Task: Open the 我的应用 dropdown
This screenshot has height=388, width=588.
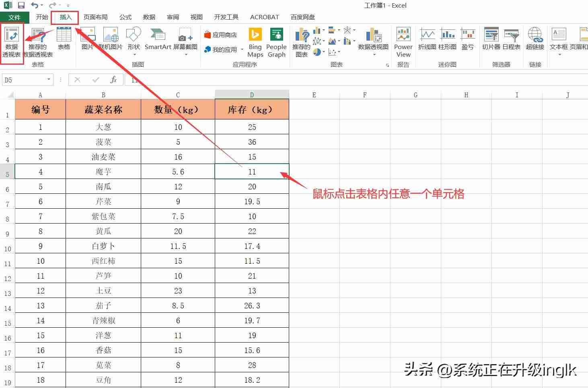Action: pyautogui.click(x=242, y=49)
